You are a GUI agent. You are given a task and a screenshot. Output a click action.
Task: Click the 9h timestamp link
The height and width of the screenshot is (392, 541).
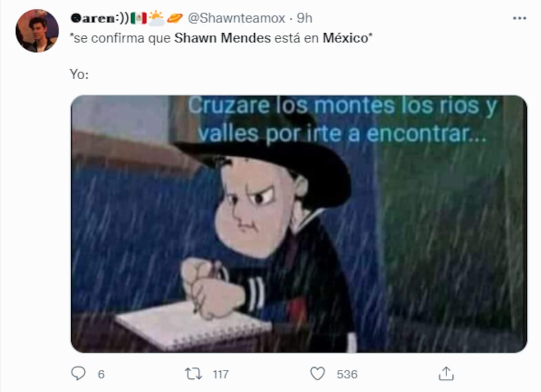pos(305,18)
